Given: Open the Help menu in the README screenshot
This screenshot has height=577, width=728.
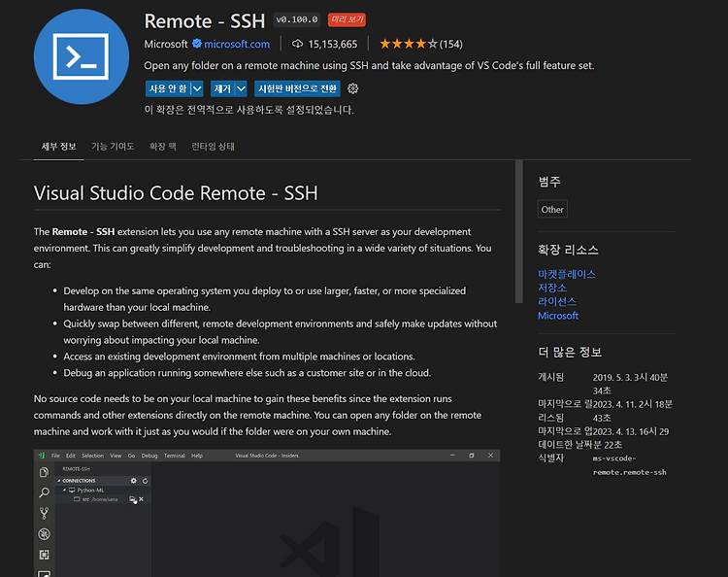Looking at the screenshot, I should click(197, 456).
